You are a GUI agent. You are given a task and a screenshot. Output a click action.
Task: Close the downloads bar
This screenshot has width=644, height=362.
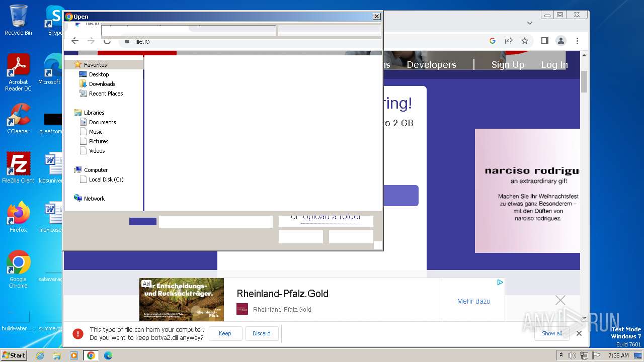(579, 333)
